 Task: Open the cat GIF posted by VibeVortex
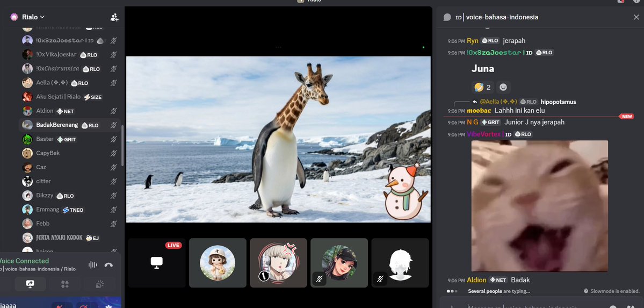[540, 206]
